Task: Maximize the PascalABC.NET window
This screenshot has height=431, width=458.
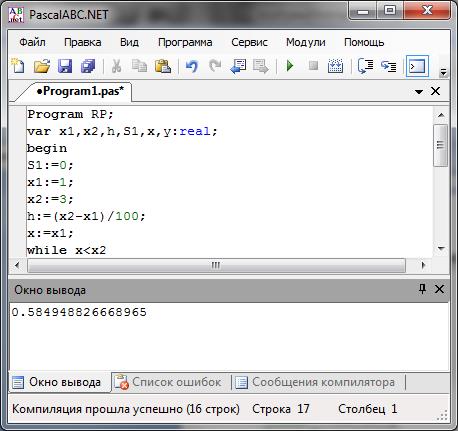Action: tap(390, 11)
